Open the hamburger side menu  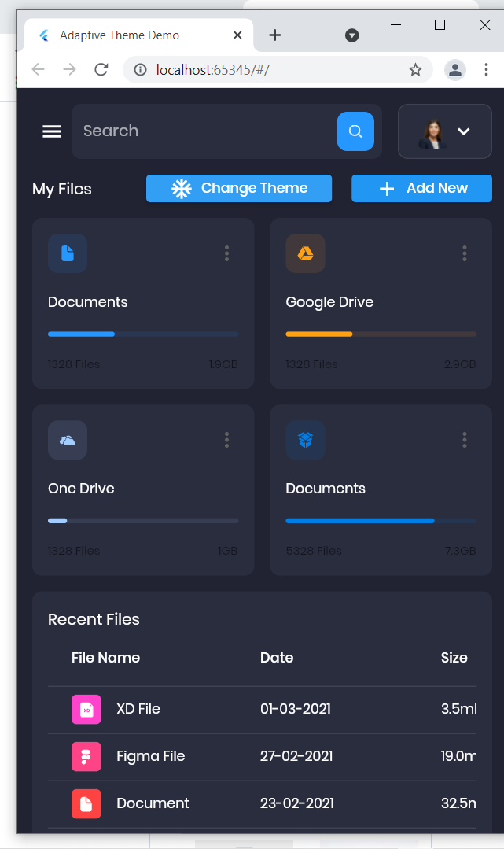click(x=52, y=131)
